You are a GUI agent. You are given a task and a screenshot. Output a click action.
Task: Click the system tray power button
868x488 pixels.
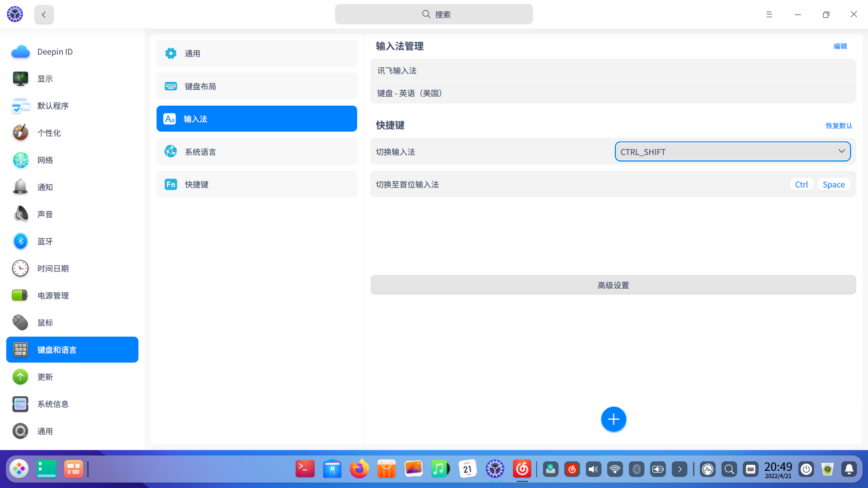806,469
